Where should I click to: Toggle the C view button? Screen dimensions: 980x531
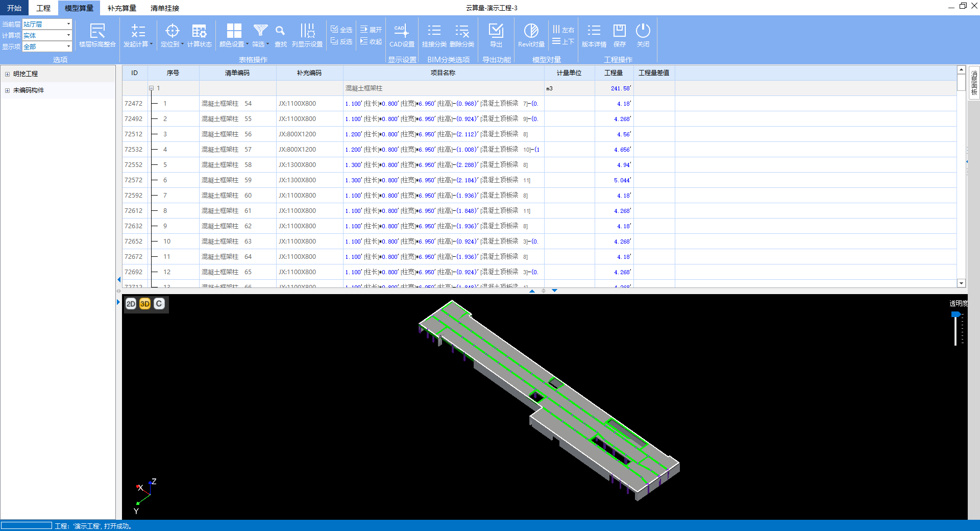[159, 304]
